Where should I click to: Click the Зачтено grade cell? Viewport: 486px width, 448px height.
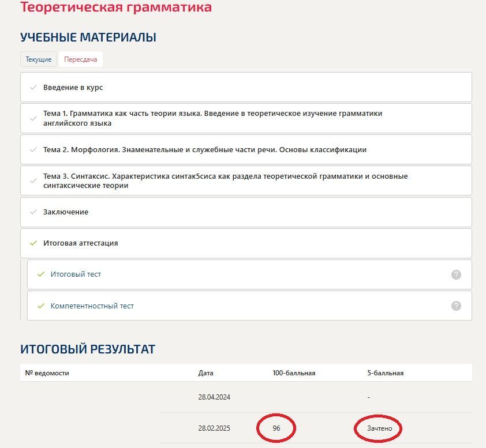379,428
